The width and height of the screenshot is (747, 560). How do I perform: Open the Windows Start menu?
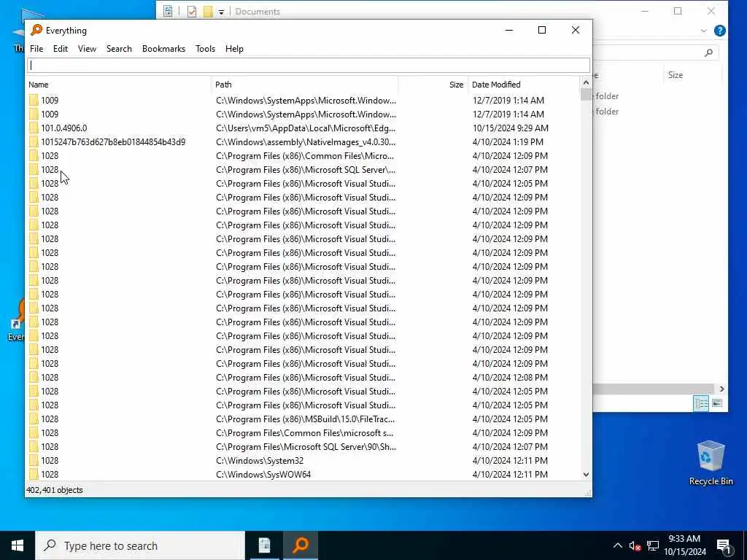coord(18,545)
